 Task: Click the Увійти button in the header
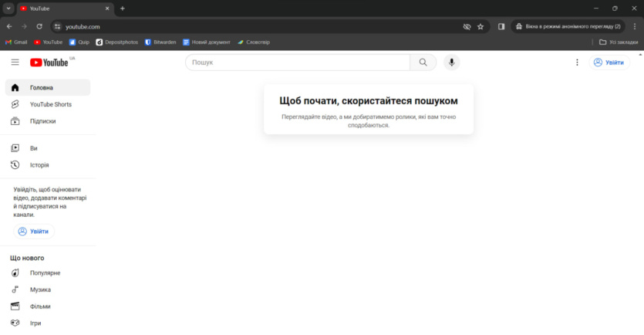(x=609, y=63)
